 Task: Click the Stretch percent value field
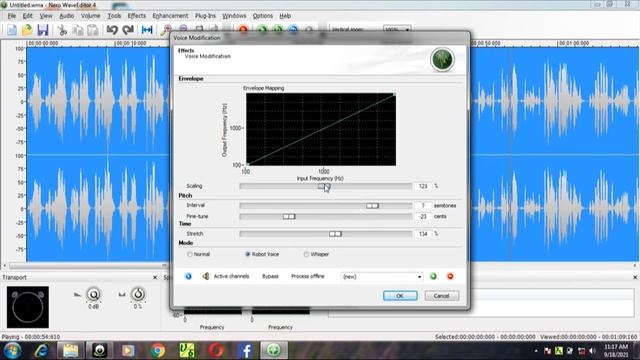[423, 234]
